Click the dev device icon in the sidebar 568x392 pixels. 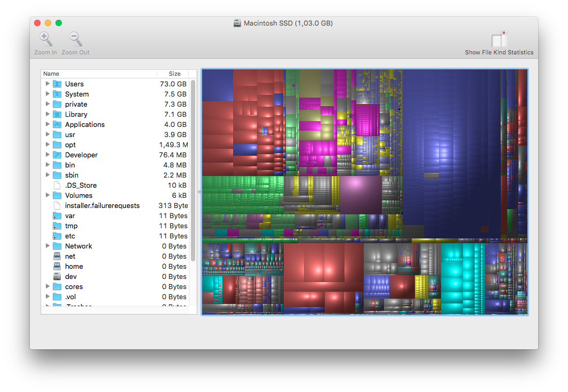57,276
